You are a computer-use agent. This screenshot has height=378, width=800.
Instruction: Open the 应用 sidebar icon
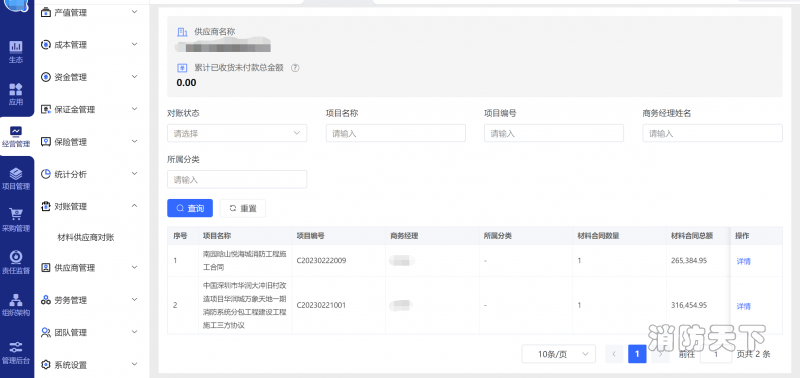coord(16,90)
